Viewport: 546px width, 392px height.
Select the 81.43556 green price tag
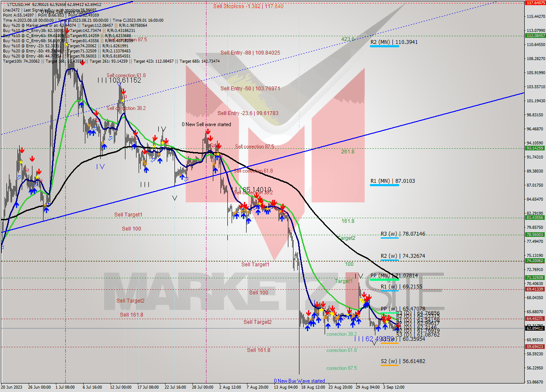pyautogui.click(x=535, y=218)
